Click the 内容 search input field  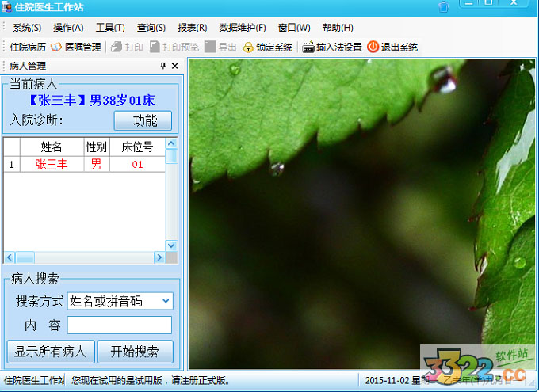tap(119, 325)
